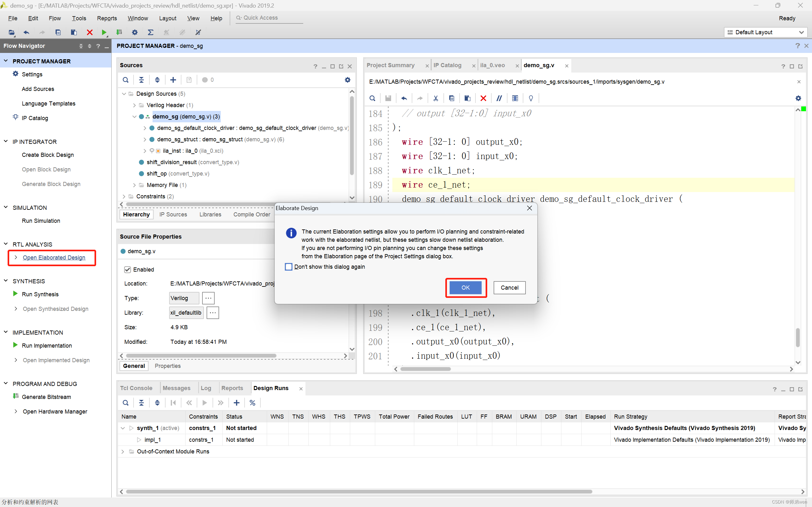Click the Add Sources icon in toolbar
Image resolution: width=812 pixels, height=507 pixels.
coord(174,80)
